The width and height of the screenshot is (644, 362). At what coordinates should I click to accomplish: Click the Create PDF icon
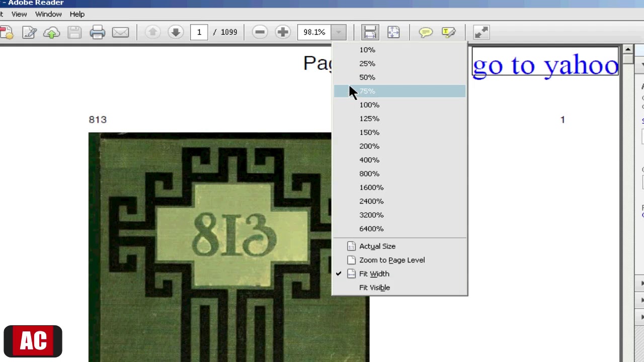point(6,33)
